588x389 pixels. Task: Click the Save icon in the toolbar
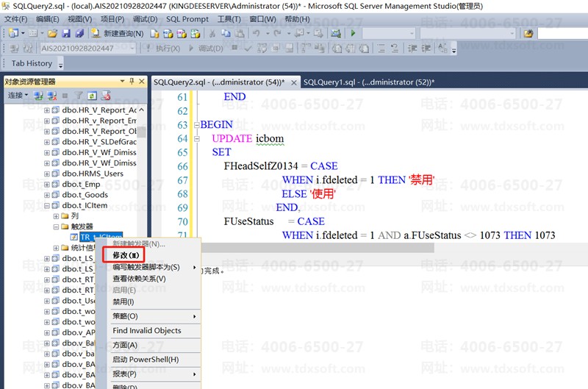click(66, 33)
